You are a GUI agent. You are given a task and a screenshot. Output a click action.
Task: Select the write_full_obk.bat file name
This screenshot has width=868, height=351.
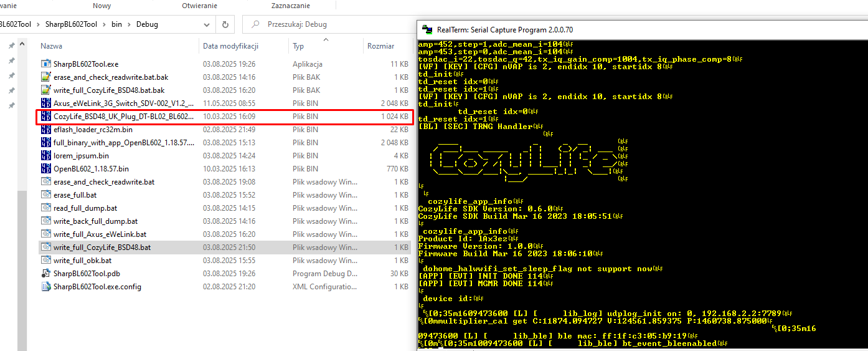point(83,260)
